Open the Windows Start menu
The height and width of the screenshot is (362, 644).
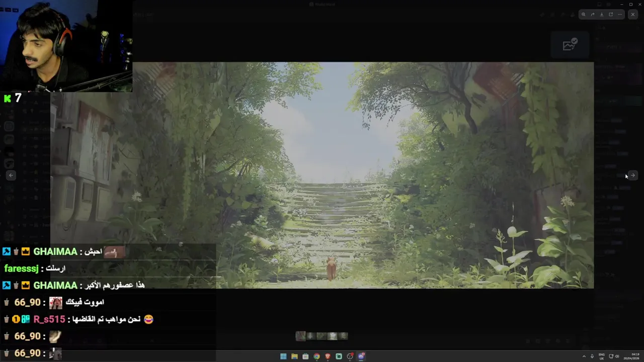click(x=283, y=356)
